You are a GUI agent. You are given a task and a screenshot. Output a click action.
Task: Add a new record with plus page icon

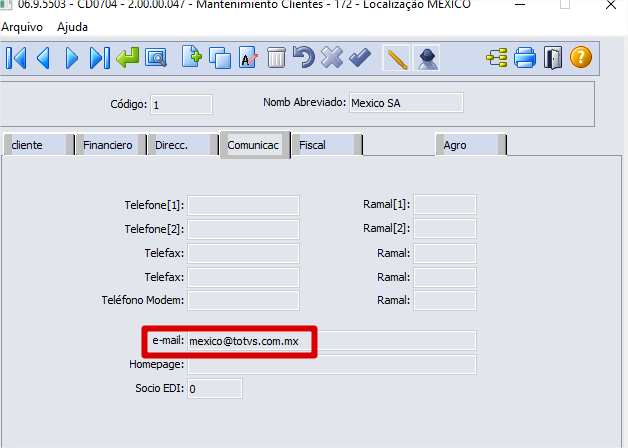(192, 57)
